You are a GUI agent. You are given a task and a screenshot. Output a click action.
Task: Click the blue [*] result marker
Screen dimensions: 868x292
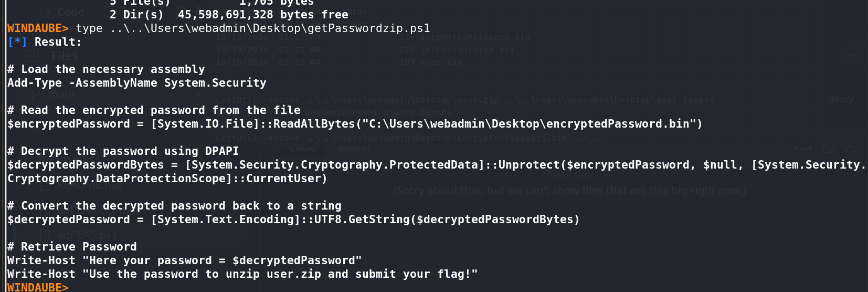(x=17, y=42)
